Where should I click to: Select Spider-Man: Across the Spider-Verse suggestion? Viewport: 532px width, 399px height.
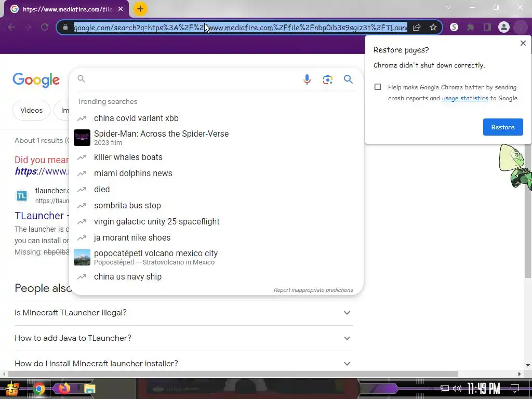216,138
